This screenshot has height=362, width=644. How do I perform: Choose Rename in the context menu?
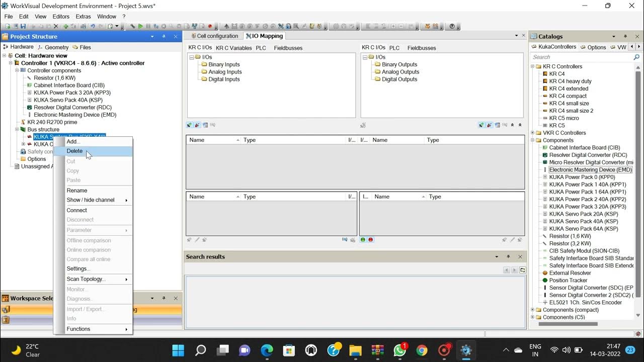coord(77,191)
